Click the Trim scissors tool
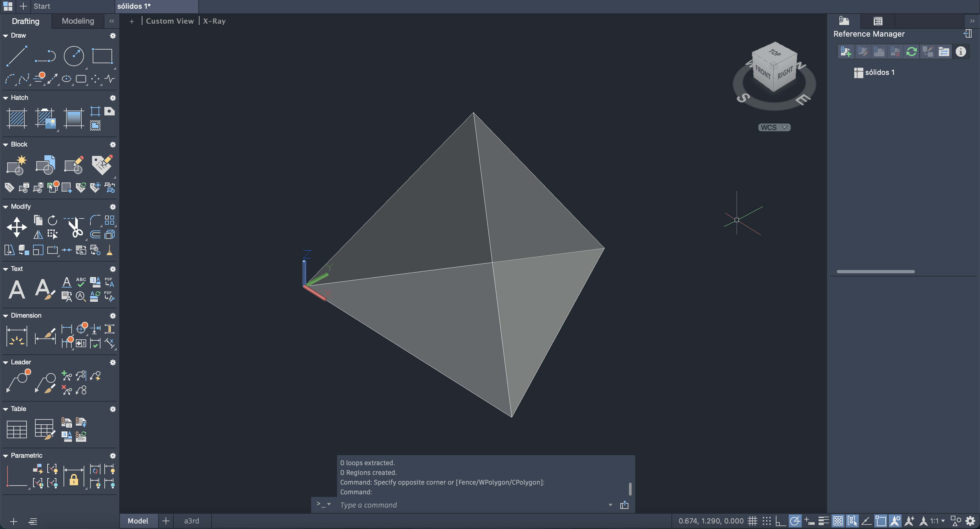The height and width of the screenshot is (529, 980). tap(75, 227)
